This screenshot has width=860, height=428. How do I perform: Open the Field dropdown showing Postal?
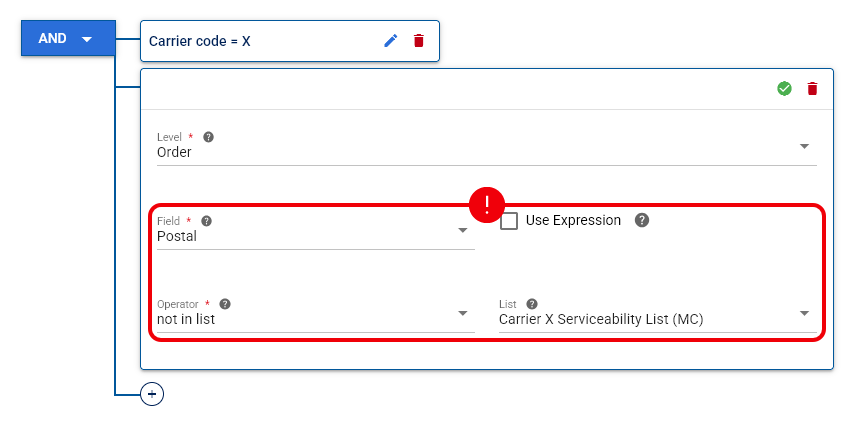tap(315, 230)
